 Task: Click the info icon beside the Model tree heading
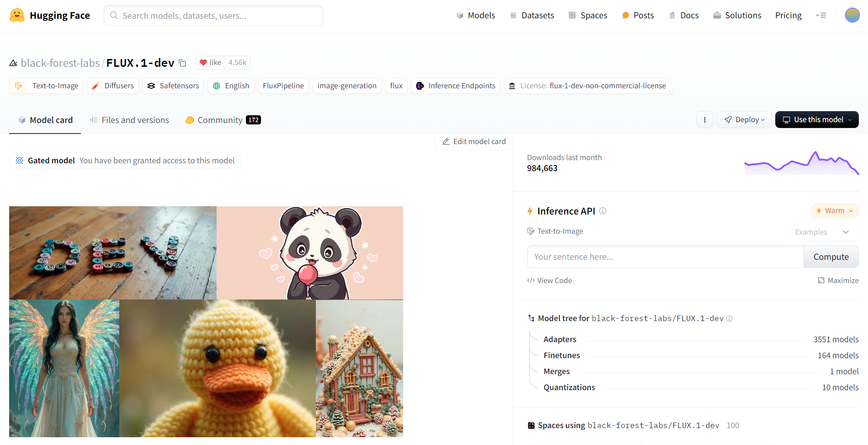tap(730, 319)
